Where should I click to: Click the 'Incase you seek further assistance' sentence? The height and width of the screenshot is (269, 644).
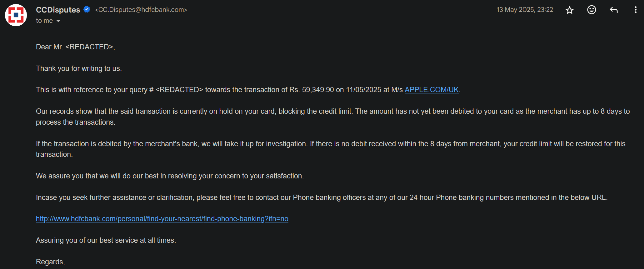(322, 197)
